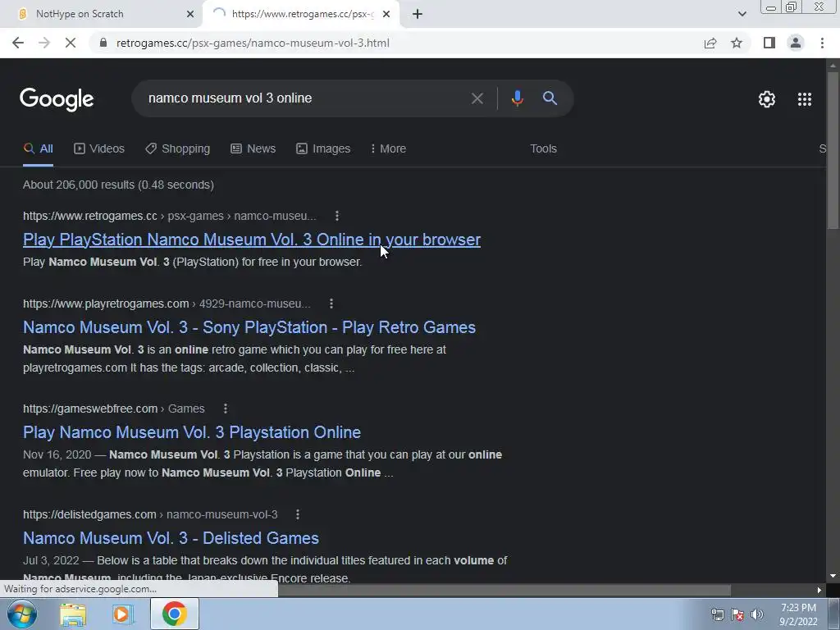Select the retrogames.cc browser tab

pyautogui.click(x=300, y=14)
